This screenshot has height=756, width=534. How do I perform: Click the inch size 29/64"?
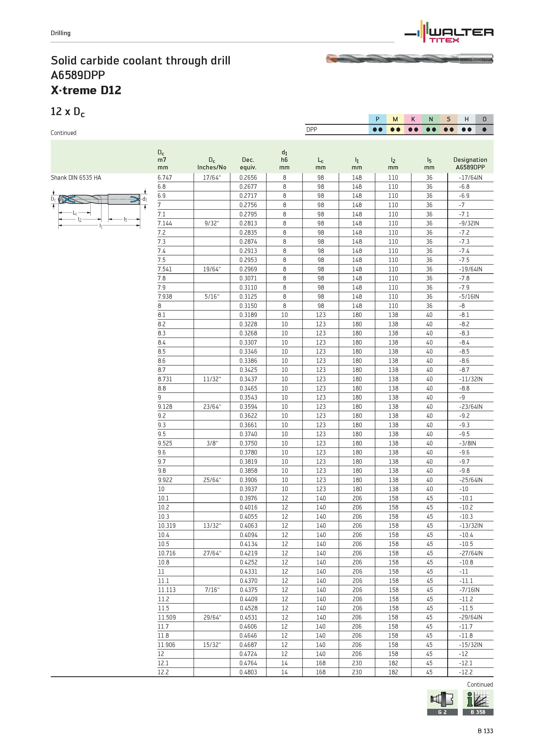pyautogui.click(x=212, y=618)
